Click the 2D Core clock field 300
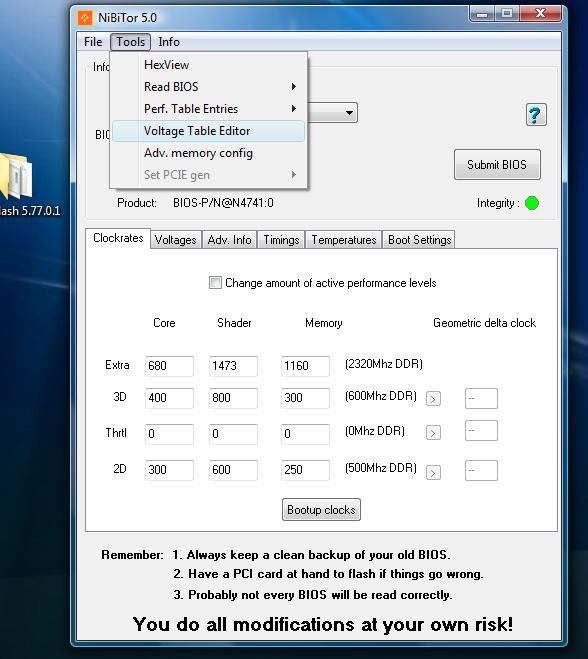This screenshot has width=588, height=659. click(169, 469)
